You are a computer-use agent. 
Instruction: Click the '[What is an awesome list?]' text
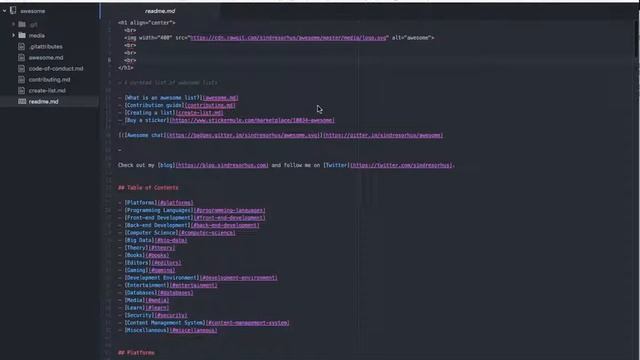pyautogui.click(x=163, y=98)
